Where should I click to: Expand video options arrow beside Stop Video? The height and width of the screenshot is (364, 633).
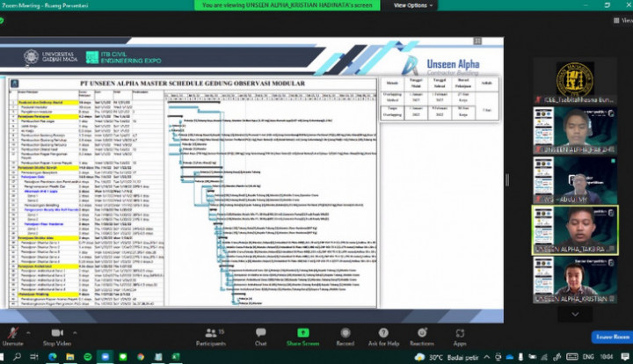74,331
